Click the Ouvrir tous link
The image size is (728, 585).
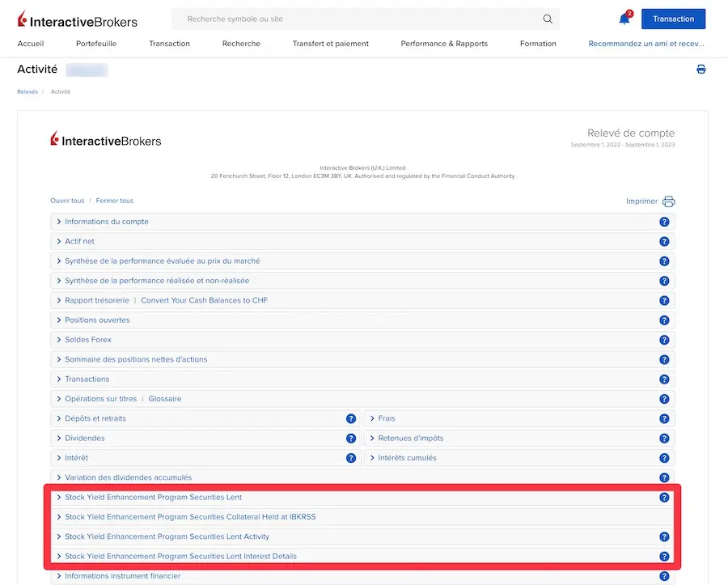click(x=67, y=201)
